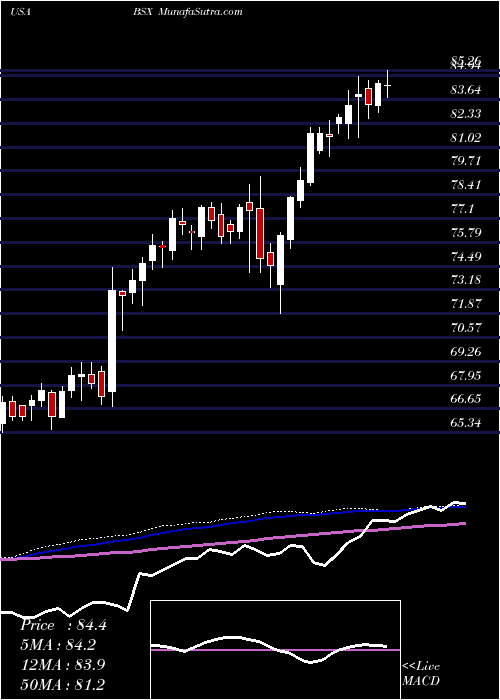Click the MunafaSutra.com text
Screen dimensions: 500x700
(x=200, y=12)
